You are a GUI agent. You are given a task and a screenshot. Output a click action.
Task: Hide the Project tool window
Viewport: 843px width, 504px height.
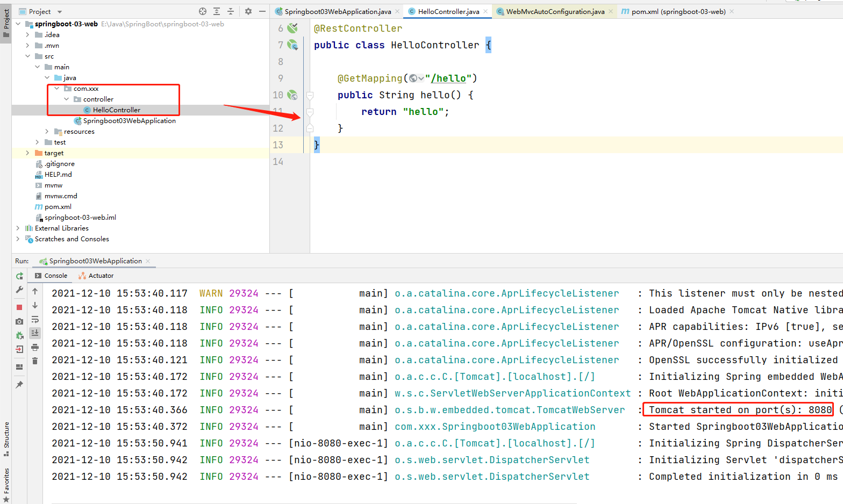click(262, 11)
